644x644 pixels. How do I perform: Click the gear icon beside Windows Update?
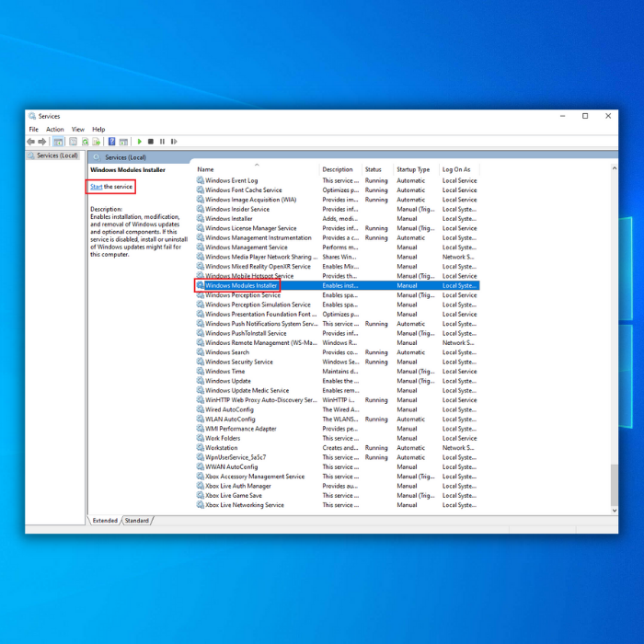(200, 381)
